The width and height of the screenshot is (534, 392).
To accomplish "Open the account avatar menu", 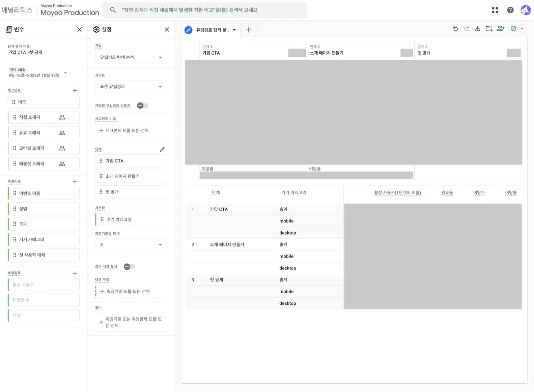I will tap(526, 10).
